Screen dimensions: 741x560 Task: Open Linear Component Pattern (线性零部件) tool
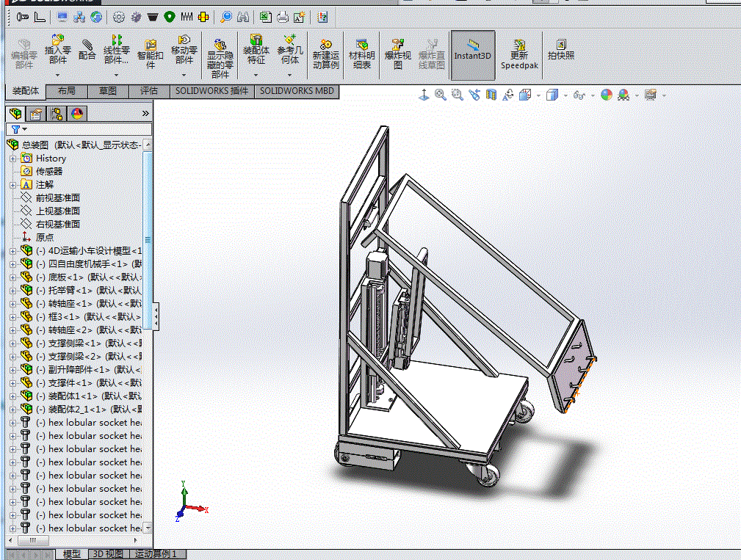[x=116, y=49]
